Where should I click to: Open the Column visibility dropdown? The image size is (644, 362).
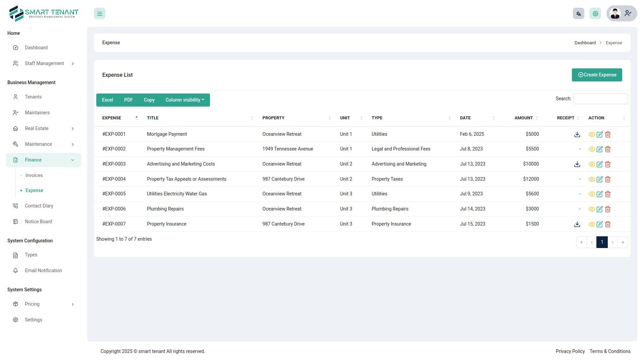click(184, 100)
